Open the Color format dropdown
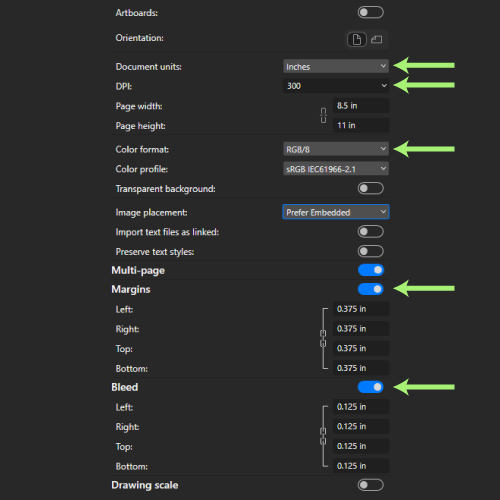This screenshot has height=500, width=500. pyautogui.click(x=336, y=149)
